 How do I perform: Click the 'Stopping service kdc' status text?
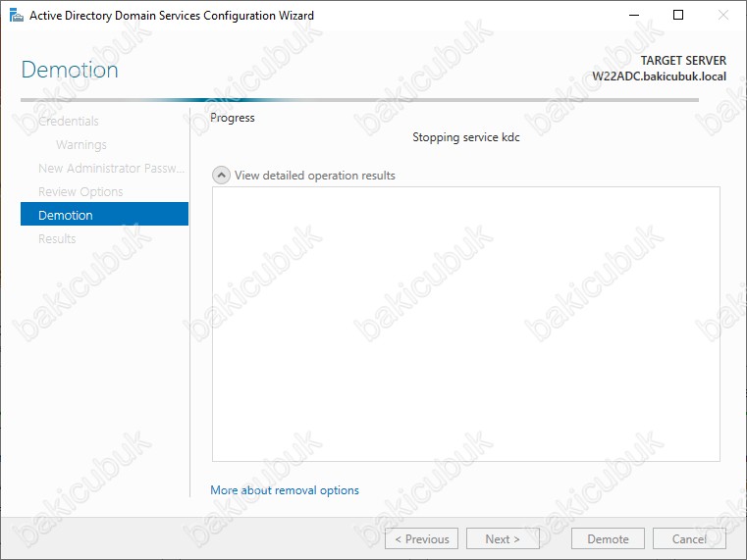466,137
